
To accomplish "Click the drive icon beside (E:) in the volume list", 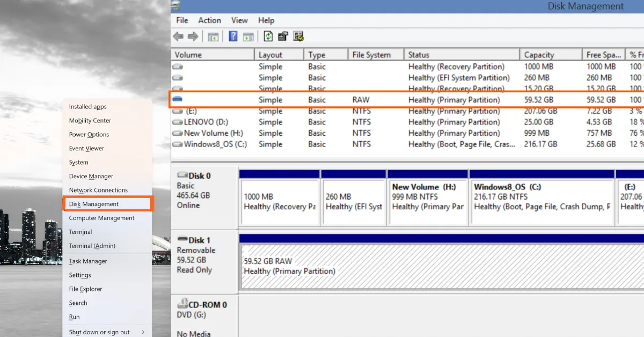I will coord(178,111).
